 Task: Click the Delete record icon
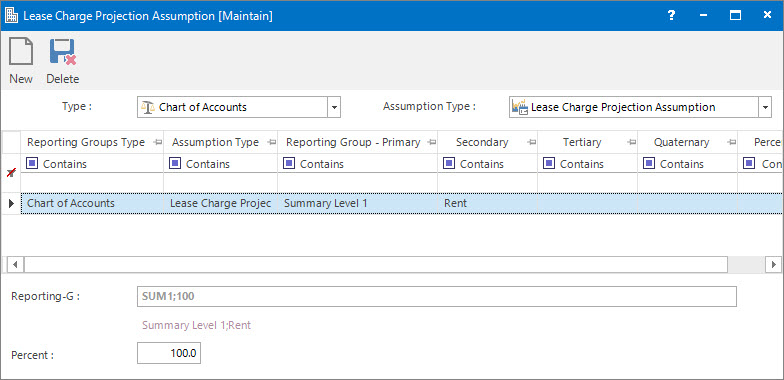pyautogui.click(x=62, y=52)
